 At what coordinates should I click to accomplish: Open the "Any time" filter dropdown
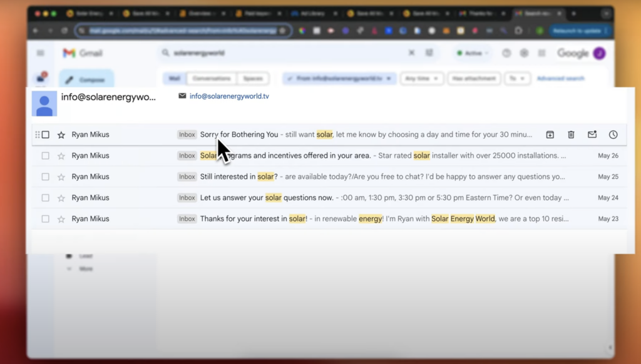[422, 79]
